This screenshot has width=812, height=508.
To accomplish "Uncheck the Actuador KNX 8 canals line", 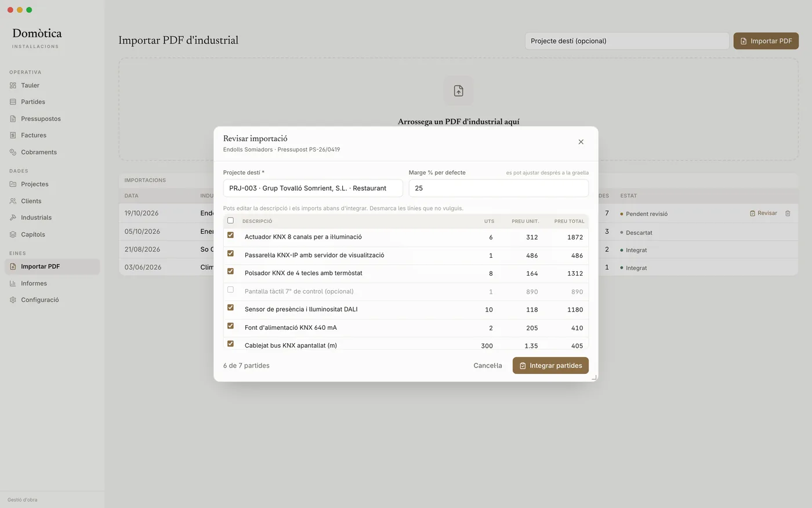I will coord(230,235).
